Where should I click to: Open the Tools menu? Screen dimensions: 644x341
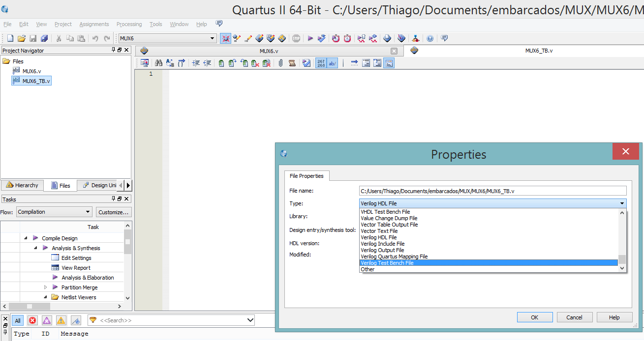pos(156,24)
